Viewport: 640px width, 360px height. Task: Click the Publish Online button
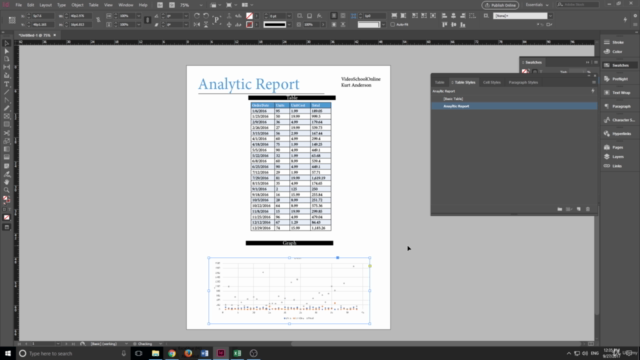(500, 5)
